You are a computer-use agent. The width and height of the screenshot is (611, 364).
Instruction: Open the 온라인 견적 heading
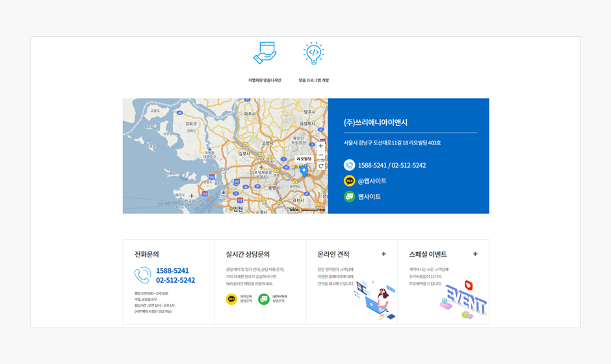[x=333, y=254]
